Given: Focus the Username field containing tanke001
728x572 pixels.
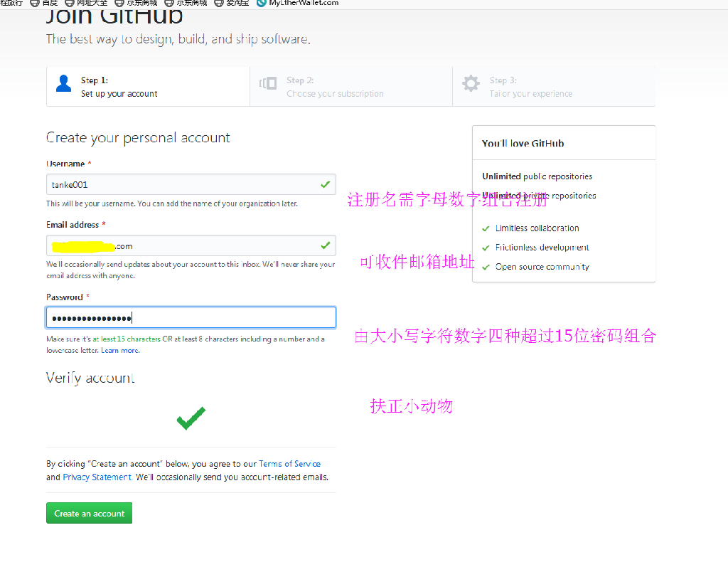Looking at the screenshot, I should pyautogui.click(x=191, y=184).
